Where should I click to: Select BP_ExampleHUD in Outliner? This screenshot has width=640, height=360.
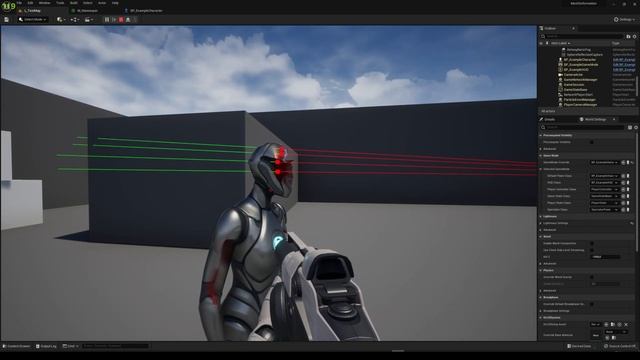[x=576, y=69]
